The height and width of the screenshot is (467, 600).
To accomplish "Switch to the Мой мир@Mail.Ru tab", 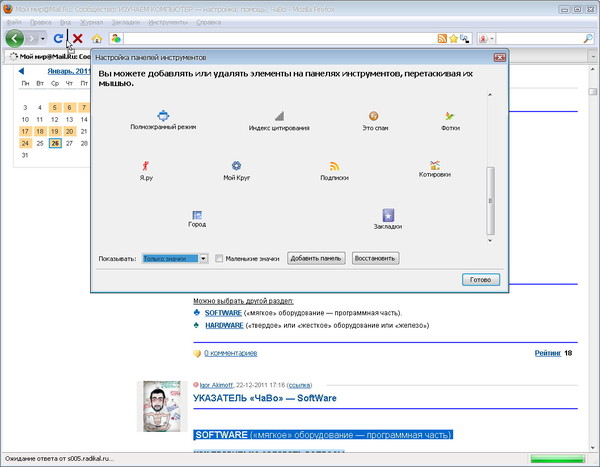I will coord(49,56).
